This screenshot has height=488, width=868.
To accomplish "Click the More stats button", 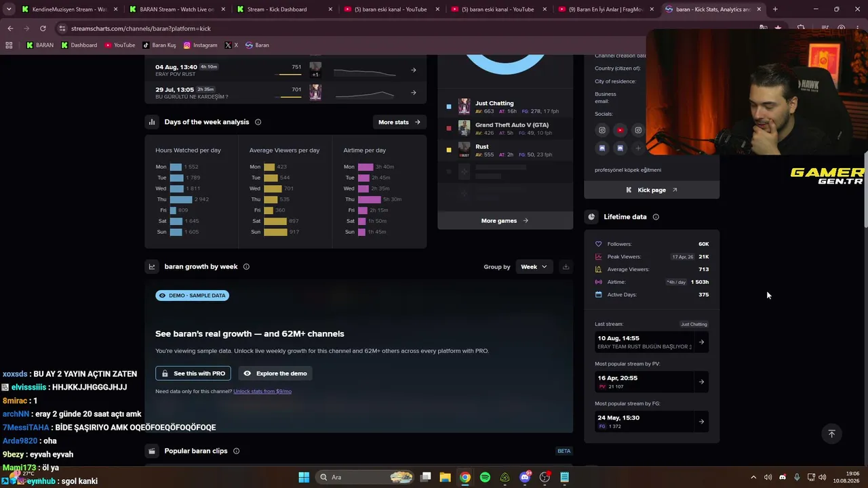I will tap(399, 122).
